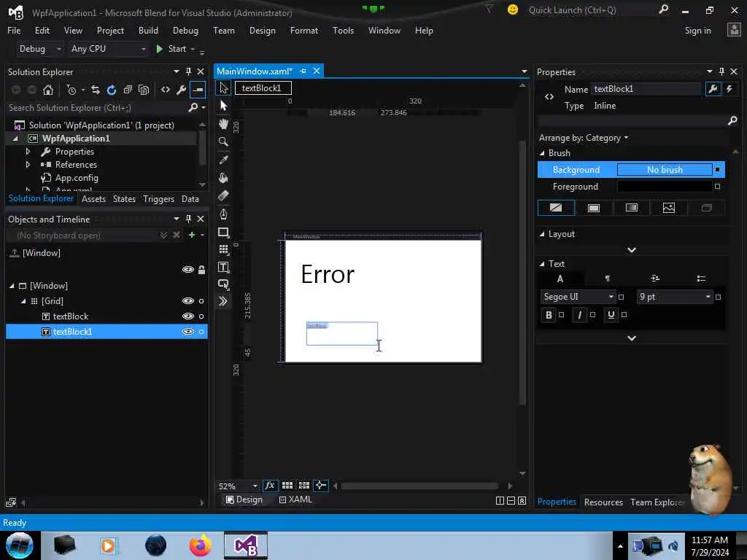Toggle visibility eye of textBlock1 layer
Viewport: 747px width, 560px height.
pyautogui.click(x=188, y=332)
